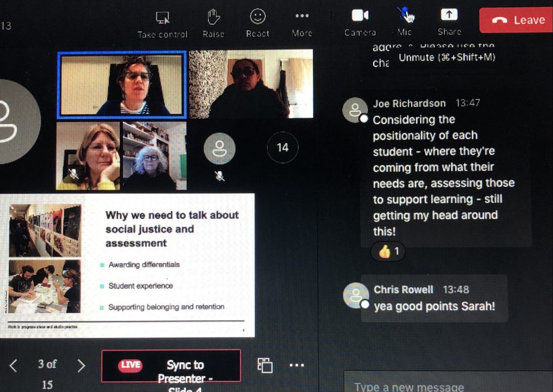Click the 'yea good points Sarah!' message

click(x=434, y=306)
